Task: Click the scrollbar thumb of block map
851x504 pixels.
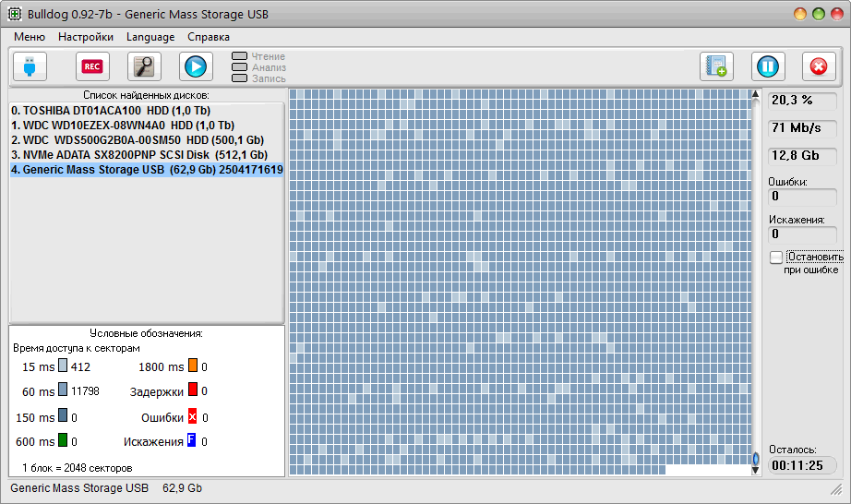Action: pos(755,459)
